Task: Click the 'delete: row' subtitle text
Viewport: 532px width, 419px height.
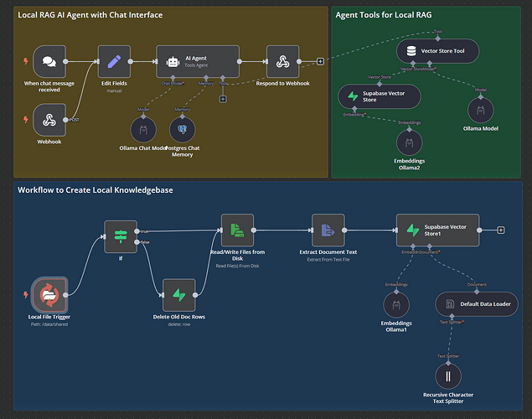Action: (x=178, y=324)
